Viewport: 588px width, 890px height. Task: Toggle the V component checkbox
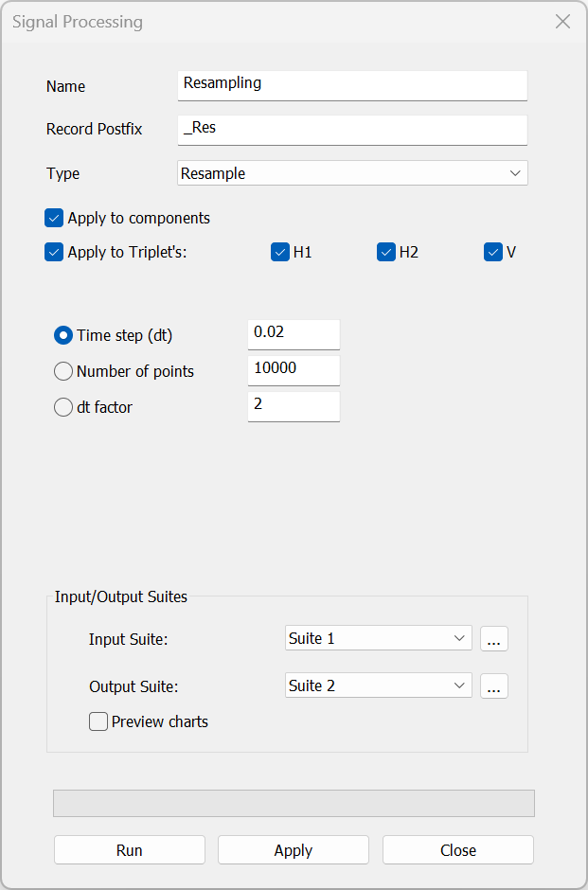click(493, 253)
